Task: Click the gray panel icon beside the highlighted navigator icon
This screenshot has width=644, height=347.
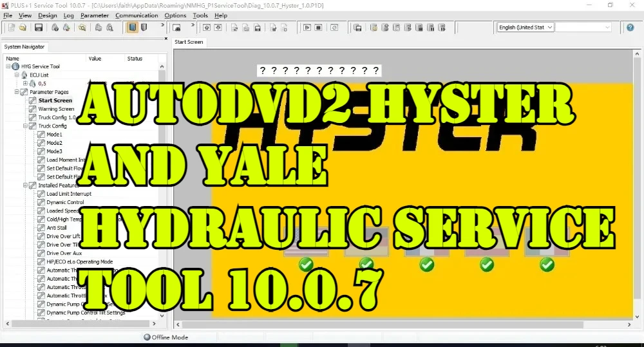Action: pyautogui.click(x=144, y=28)
